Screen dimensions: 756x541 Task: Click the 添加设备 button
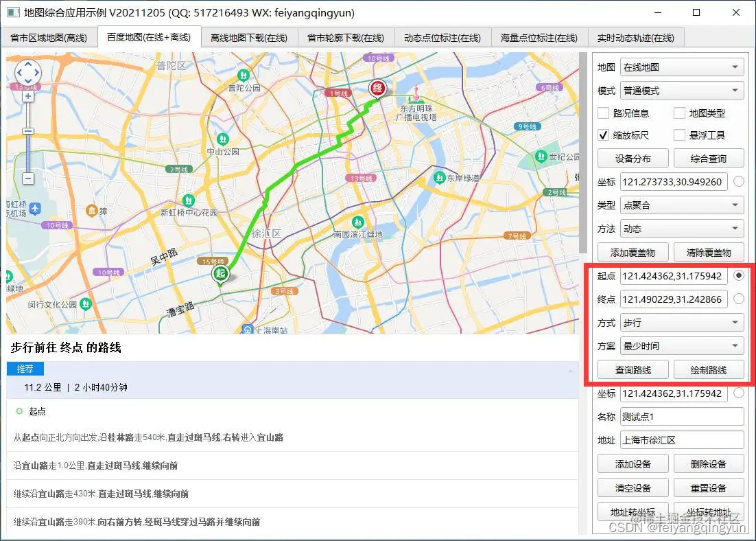(x=633, y=464)
